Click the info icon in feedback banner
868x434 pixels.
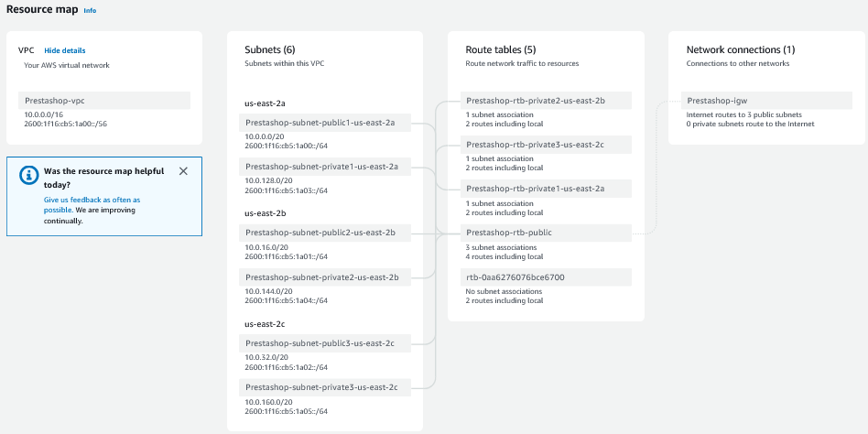pos(29,173)
